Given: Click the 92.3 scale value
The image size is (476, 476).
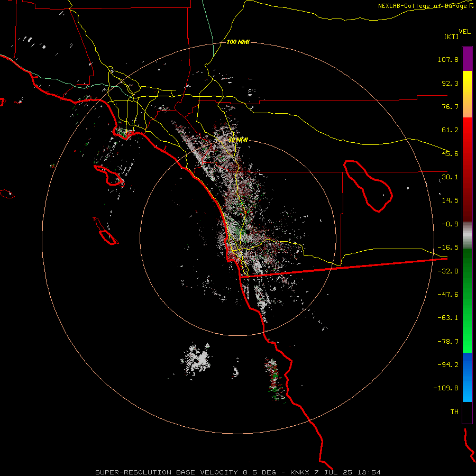Looking at the screenshot, I should coord(450,83).
